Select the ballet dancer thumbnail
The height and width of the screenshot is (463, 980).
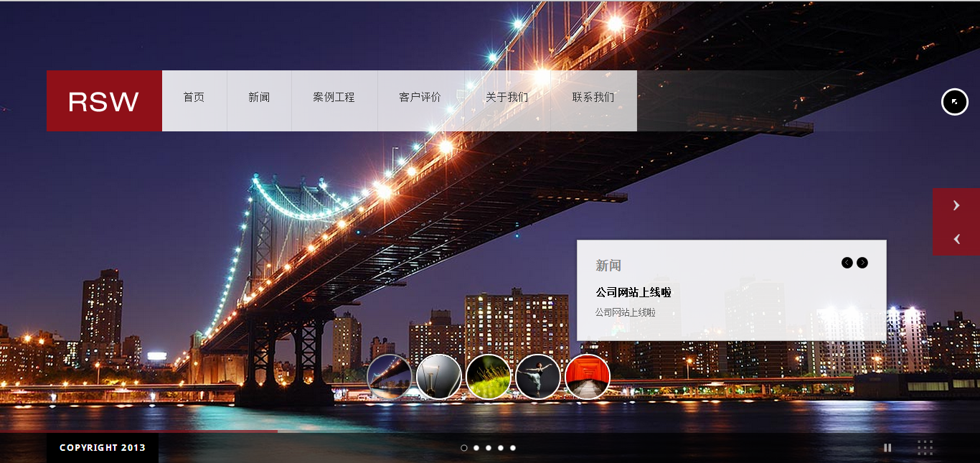click(538, 377)
